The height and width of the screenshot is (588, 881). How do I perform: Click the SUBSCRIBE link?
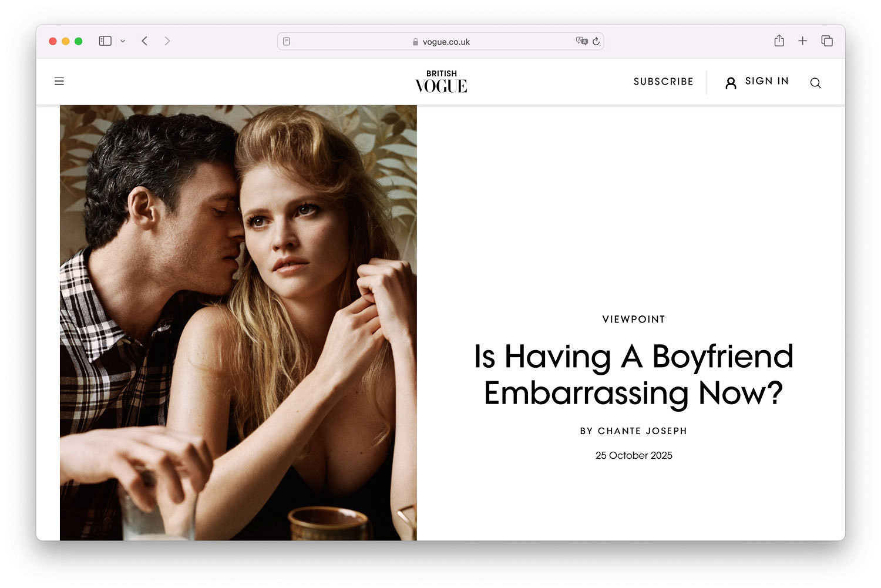tap(663, 82)
